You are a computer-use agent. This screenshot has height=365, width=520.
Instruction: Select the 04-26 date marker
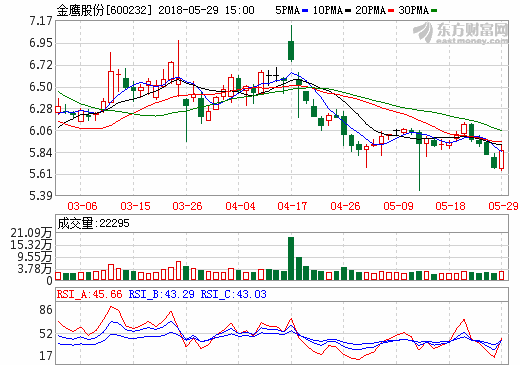(345, 206)
